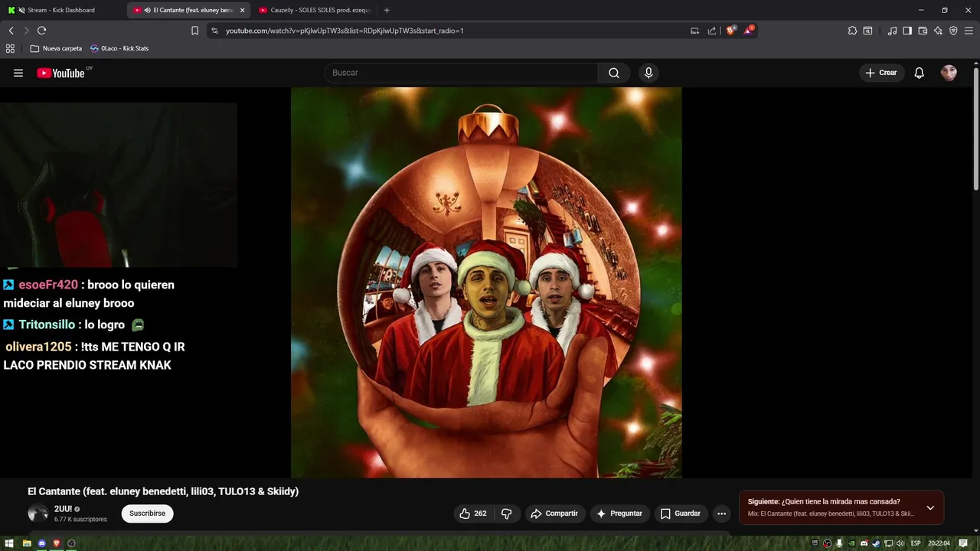Click the video player artwork

click(x=486, y=282)
